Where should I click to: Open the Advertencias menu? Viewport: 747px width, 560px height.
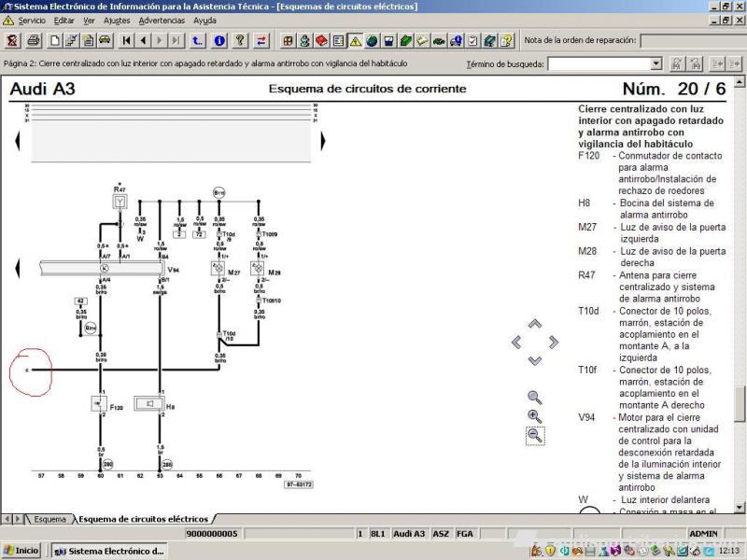[162, 21]
